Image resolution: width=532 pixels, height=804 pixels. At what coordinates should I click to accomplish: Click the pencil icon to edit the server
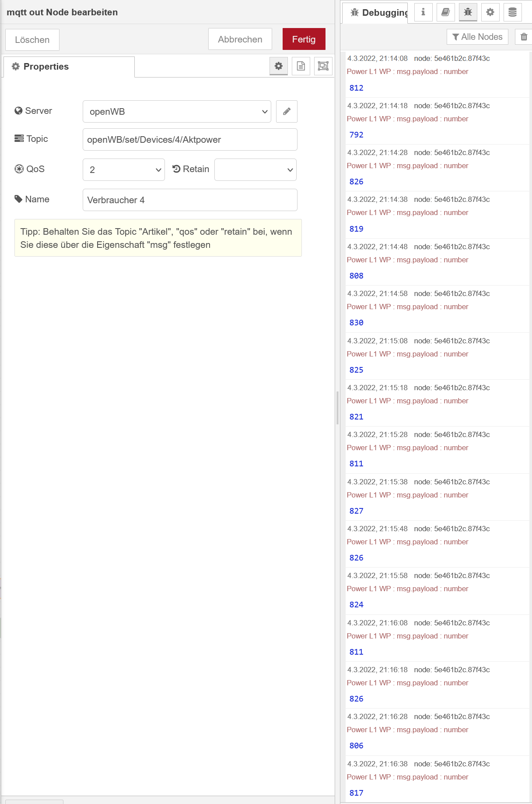[x=287, y=112]
